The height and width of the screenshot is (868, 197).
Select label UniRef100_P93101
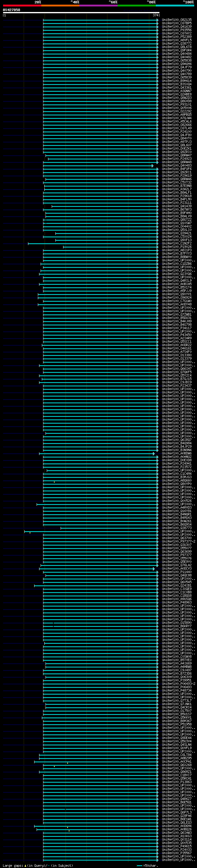point(177,104)
